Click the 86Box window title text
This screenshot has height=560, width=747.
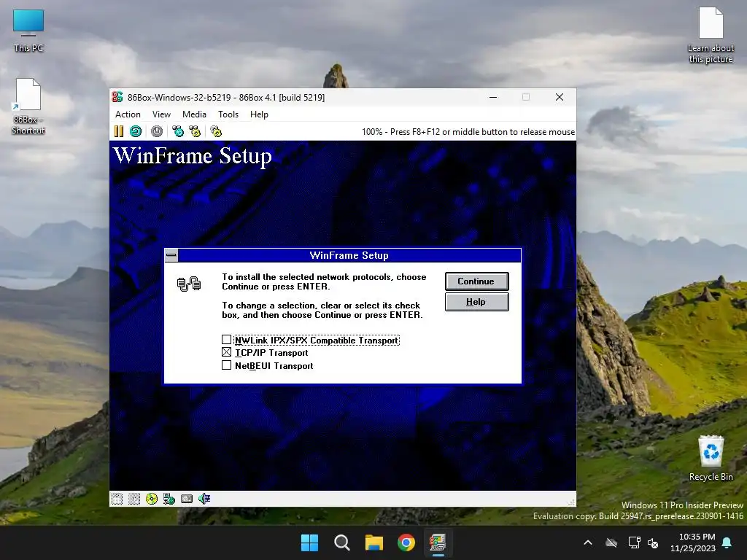226,97
